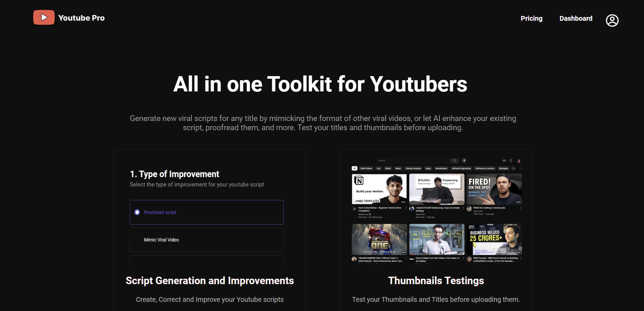Image resolution: width=644 pixels, height=311 pixels.
Task: Open options menu on the Notion tutorial video
Action: pos(406,208)
